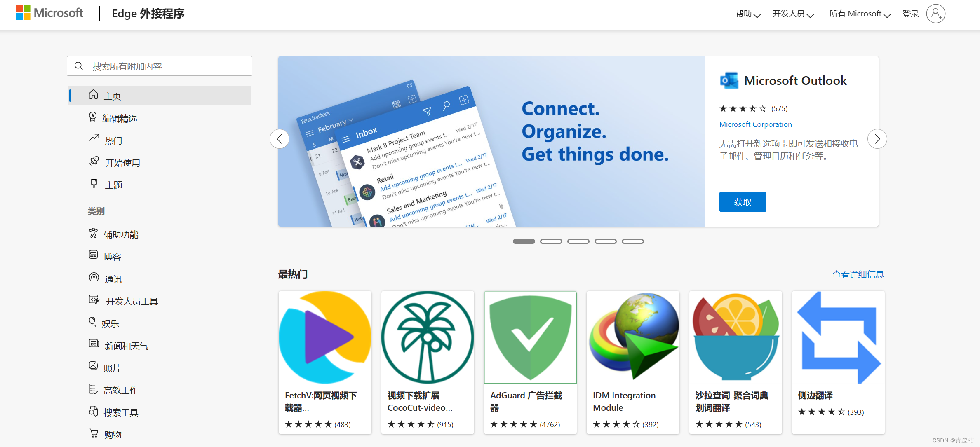Select the fifth carousel page indicator
Image resolution: width=980 pixels, height=447 pixels.
tap(633, 241)
